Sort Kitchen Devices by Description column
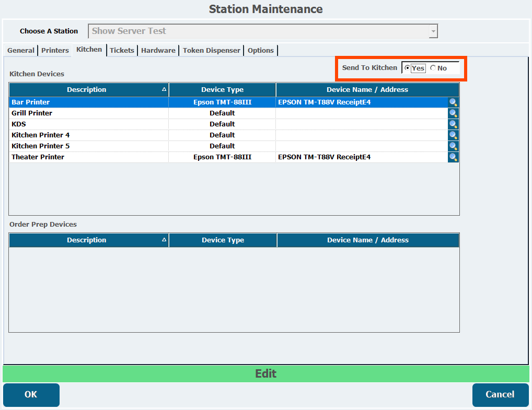532x410 pixels. pyautogui.click(x=87, y=90)
